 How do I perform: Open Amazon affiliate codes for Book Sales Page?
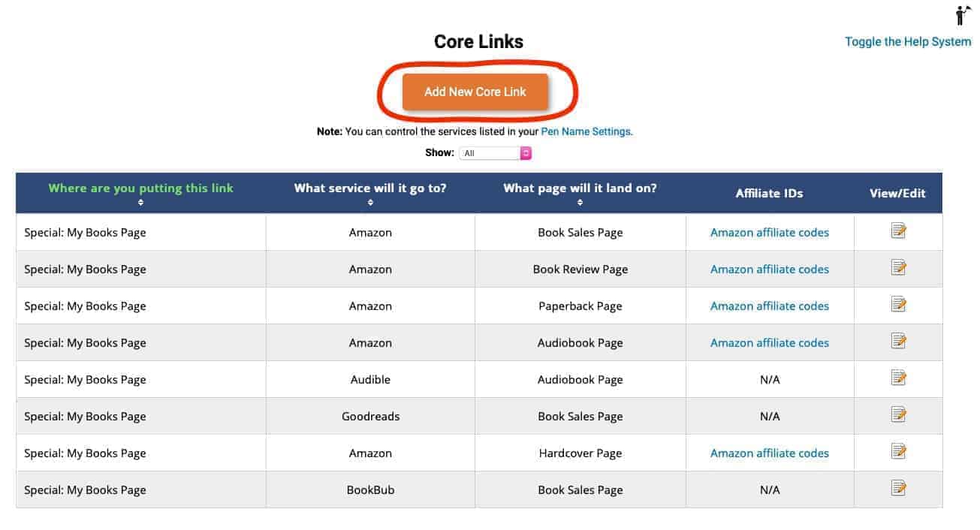(x=769, y=233)
